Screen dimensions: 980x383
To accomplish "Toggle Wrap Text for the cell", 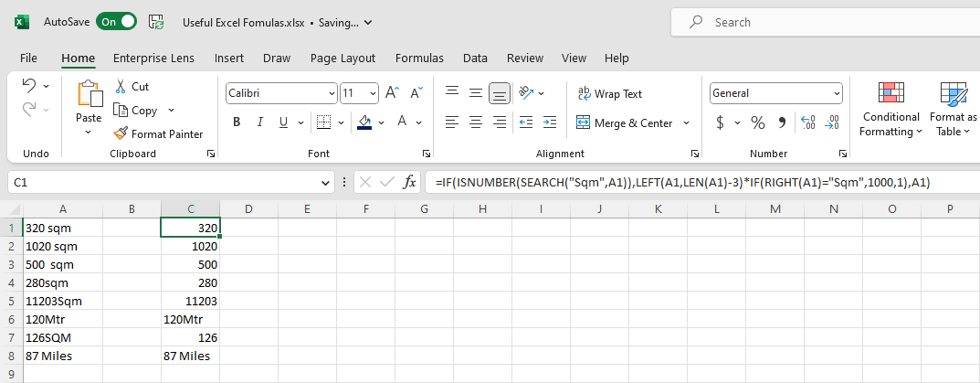I will (609, 93).
